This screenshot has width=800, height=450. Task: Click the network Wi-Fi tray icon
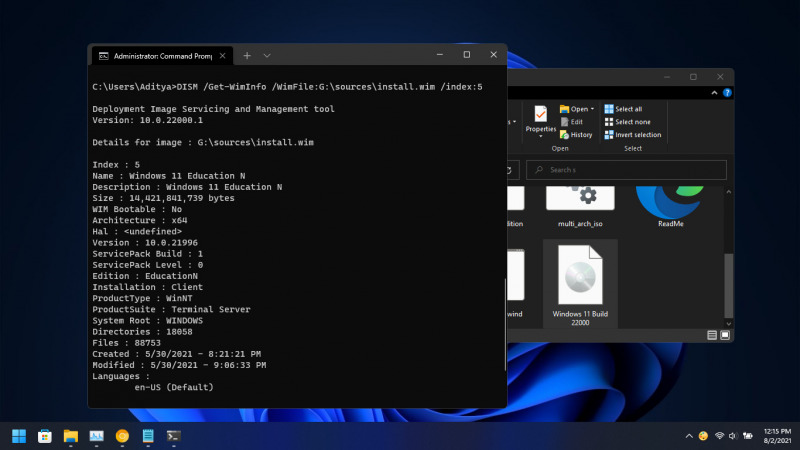coord(719,436)
